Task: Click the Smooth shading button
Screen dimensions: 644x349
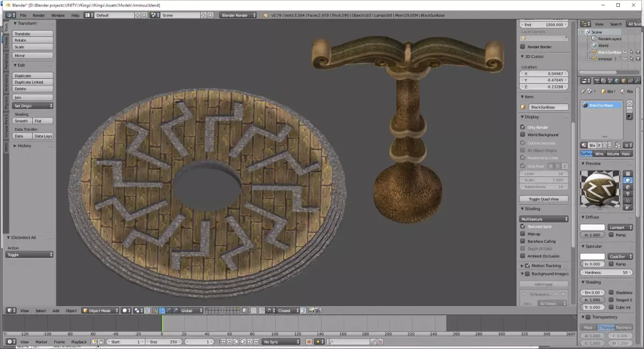Action: pyautogui.click(x=21, y=121)
